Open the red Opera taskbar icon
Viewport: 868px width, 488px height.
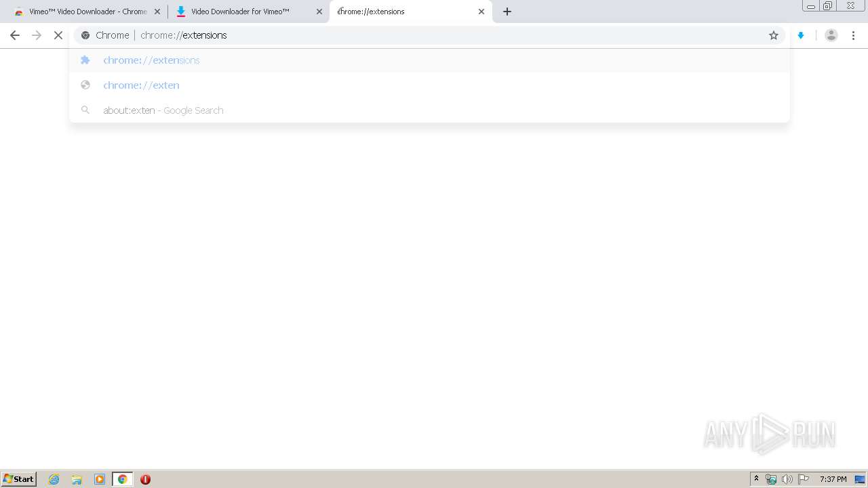[x=145, y=479]
